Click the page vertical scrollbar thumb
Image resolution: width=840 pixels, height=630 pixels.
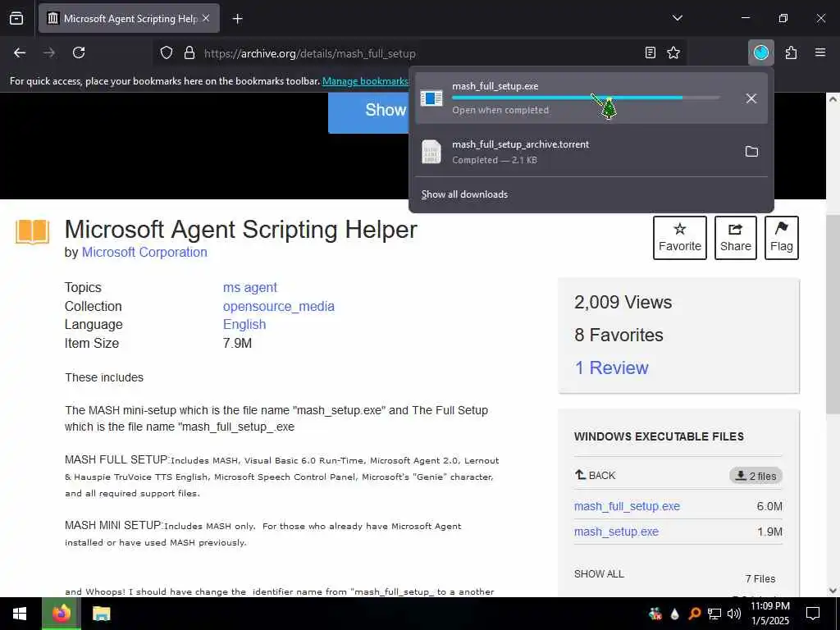pyautogui.click(x=833, y=313)
